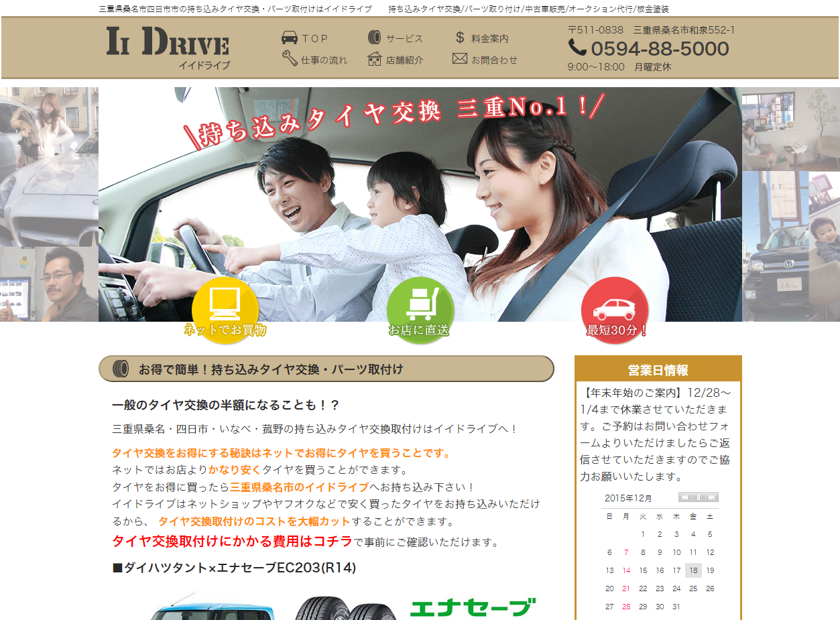Click the shop building icon beside 店舗紹介
Screen dimensions: 840x620
[x=375, y=59]
